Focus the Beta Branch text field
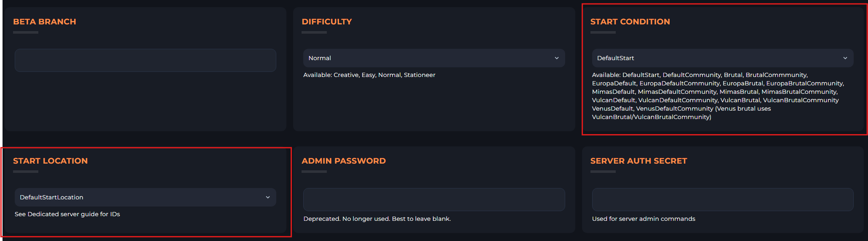The height and width of the screenshot is (241, 868). coord(145,60)
